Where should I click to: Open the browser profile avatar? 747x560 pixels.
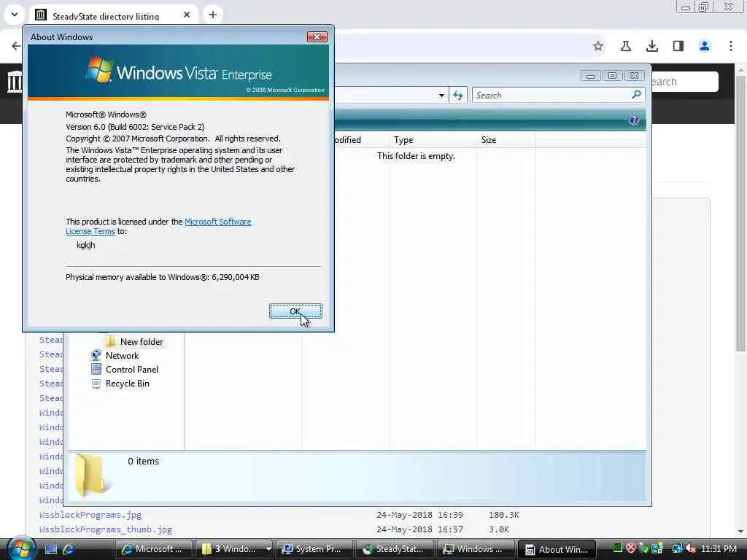coord(705,46)
